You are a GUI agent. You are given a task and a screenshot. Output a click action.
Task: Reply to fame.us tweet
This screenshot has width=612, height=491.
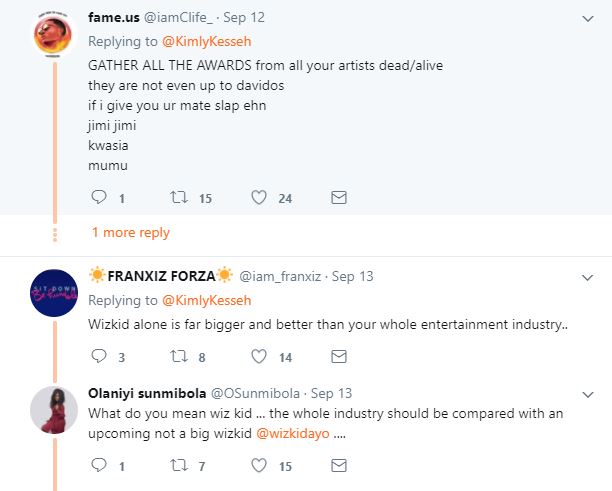[x=99, y=198]
